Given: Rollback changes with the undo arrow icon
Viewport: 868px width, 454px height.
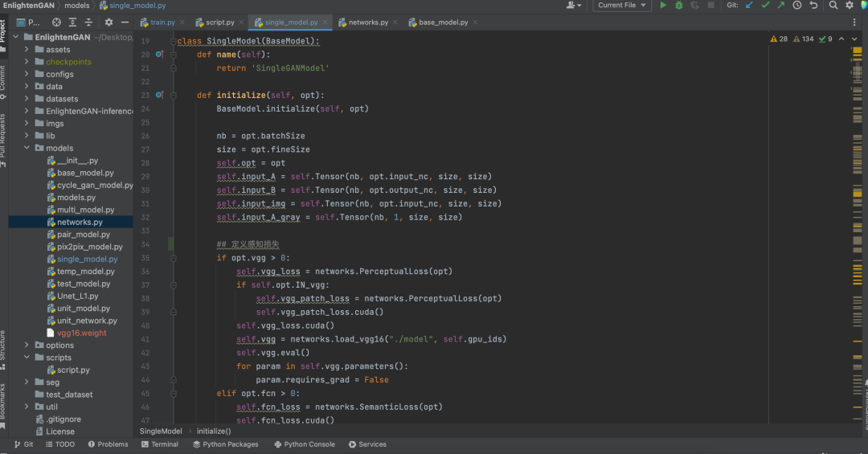Looking at the screenshot, I should (x=813, y=6).
